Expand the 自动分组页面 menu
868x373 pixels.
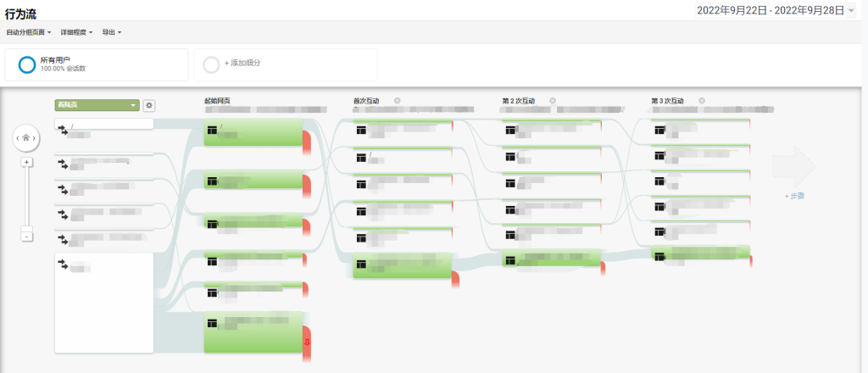coord(29,33)
